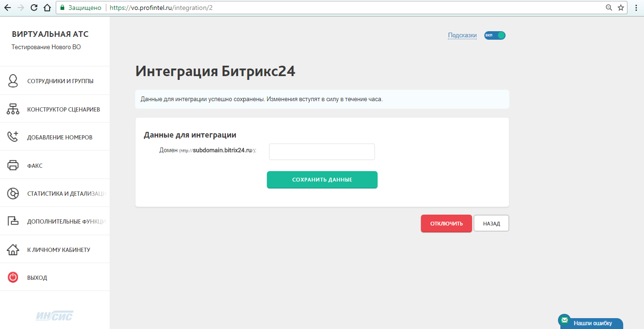Click the employees person icon in sidebar
This screenshot has height=329, width=644.
pos(13,81)
